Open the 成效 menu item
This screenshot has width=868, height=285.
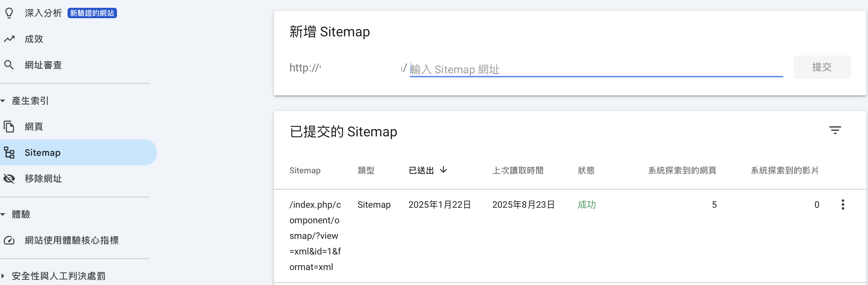tap(34, 39)
